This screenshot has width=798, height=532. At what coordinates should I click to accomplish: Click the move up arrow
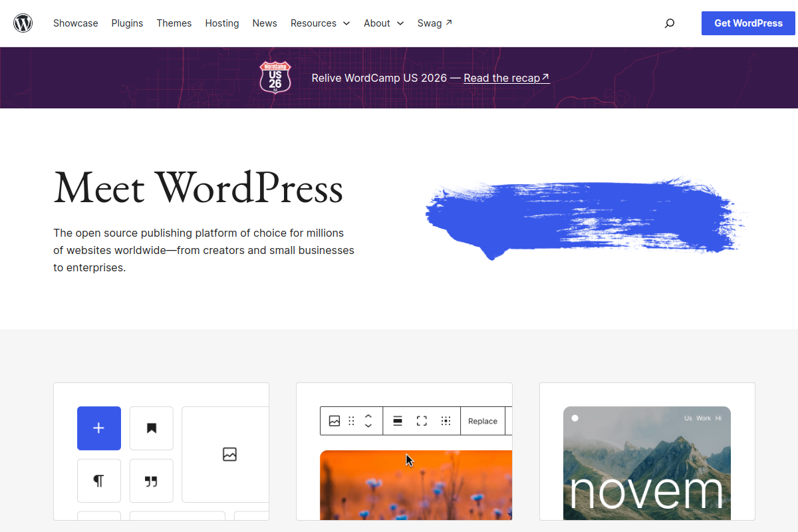368,416
